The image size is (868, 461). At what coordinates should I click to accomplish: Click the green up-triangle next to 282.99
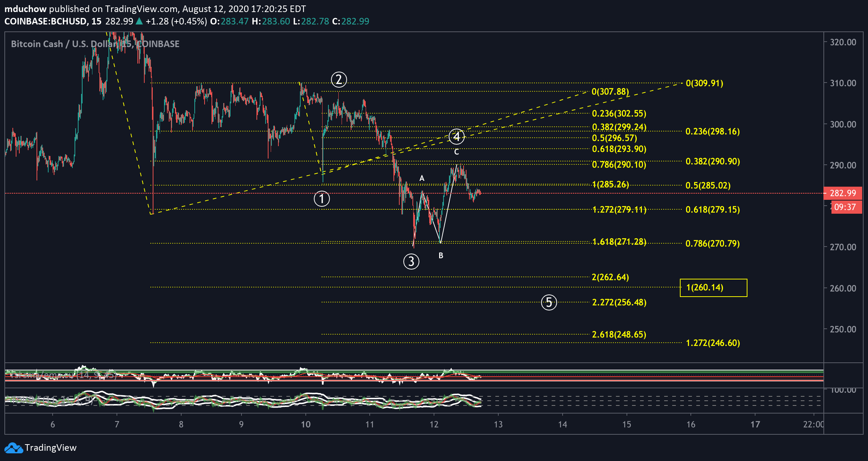click(x=139, y=21)
